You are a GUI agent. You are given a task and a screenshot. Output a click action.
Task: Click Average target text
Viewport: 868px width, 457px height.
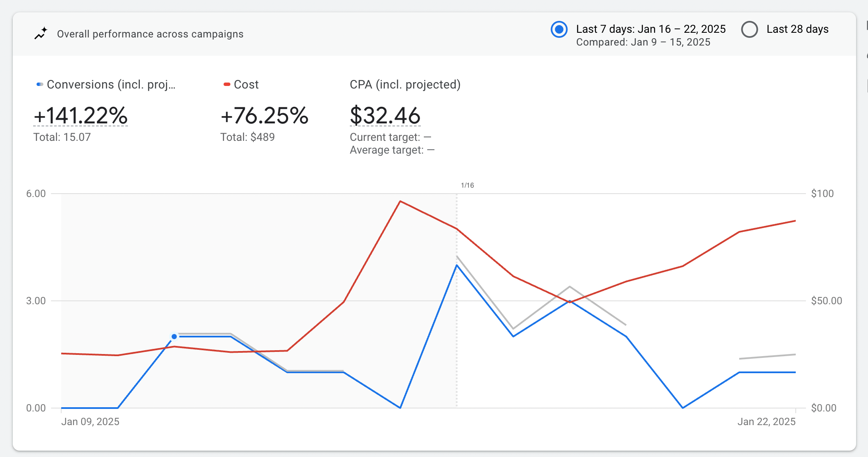pos(392,150)
